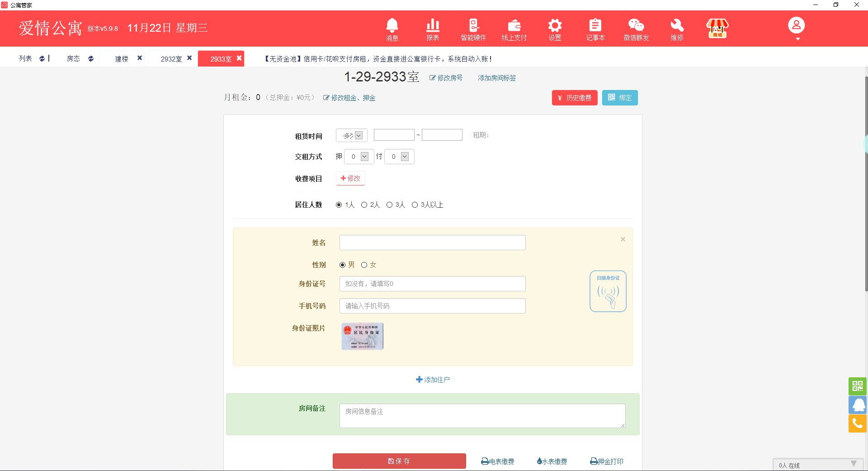This screenshot has width=868, height=471.
Task: Switch to the 建楼 tab
Action: (x=122, y=59)
